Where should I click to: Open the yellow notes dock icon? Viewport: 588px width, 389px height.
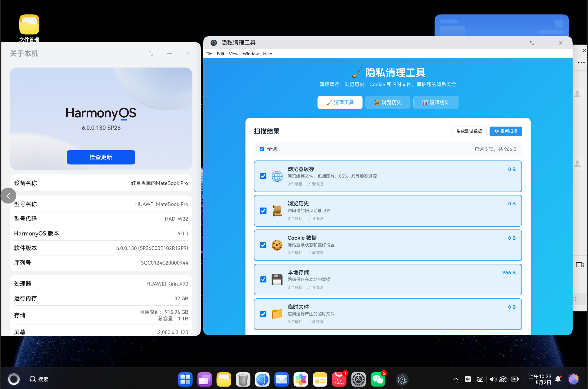(320, 379)
